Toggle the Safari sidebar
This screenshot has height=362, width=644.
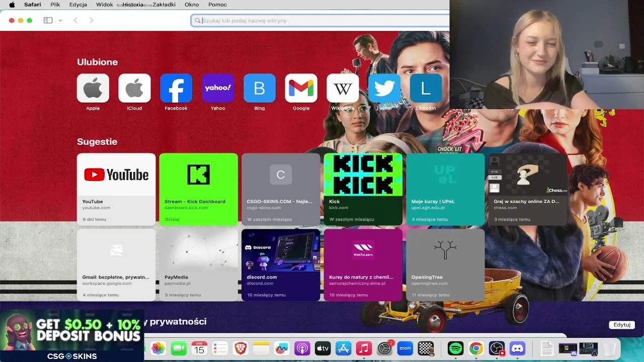48,20
